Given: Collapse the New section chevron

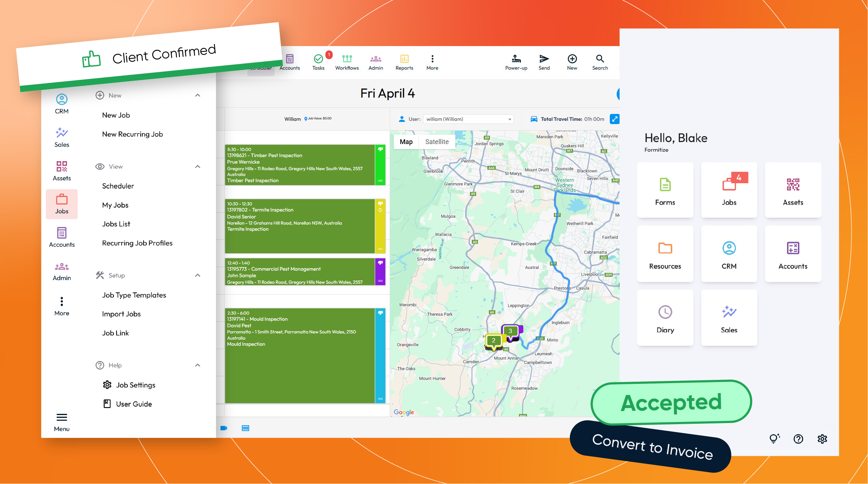Looking at the screenshot, I should point(198,95).
